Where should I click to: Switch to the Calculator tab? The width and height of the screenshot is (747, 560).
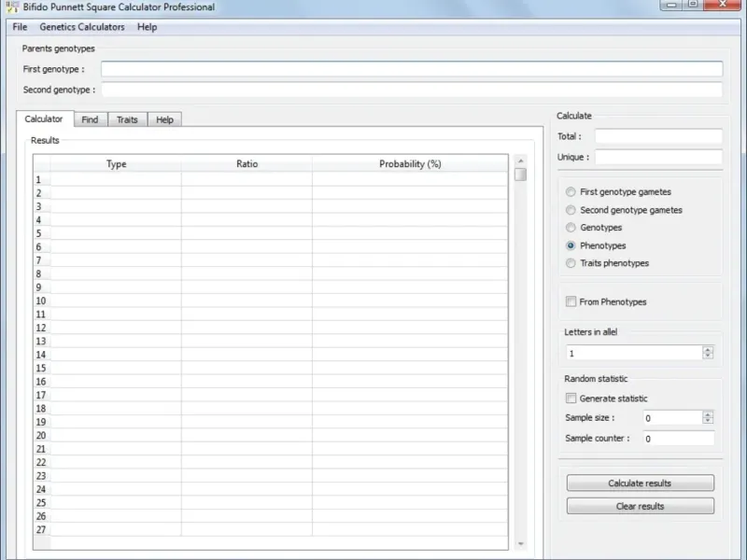pyautogui.click(x=44, y=119)
